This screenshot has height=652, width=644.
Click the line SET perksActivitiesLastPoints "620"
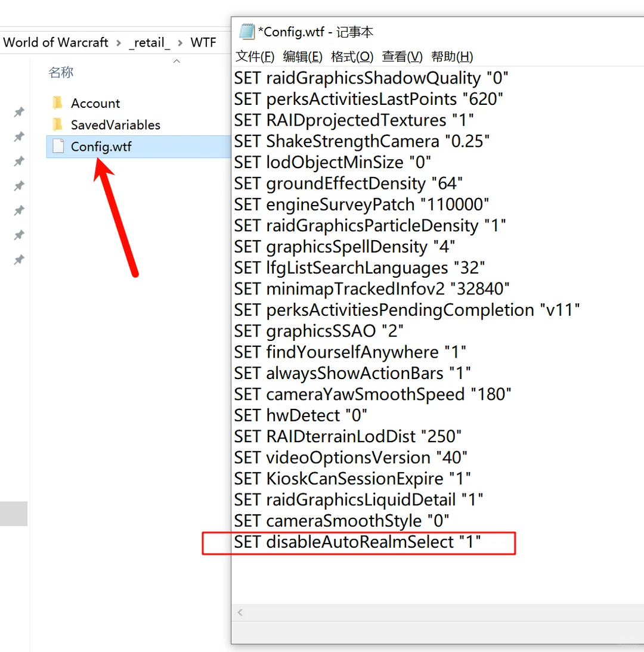[369, 100]
